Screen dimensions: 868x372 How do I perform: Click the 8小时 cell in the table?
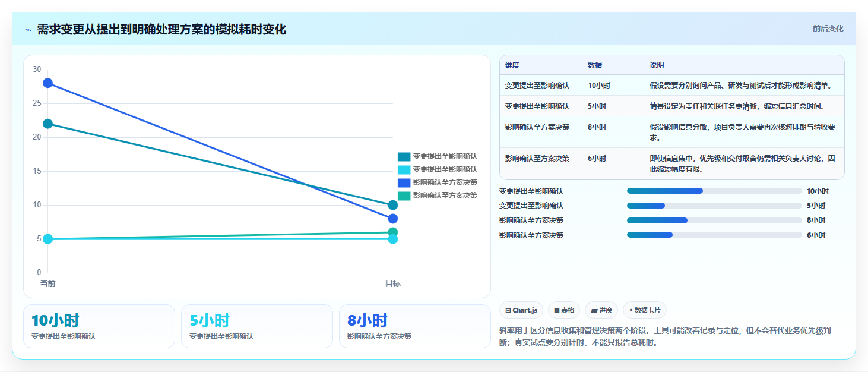[x=597, y=127]
